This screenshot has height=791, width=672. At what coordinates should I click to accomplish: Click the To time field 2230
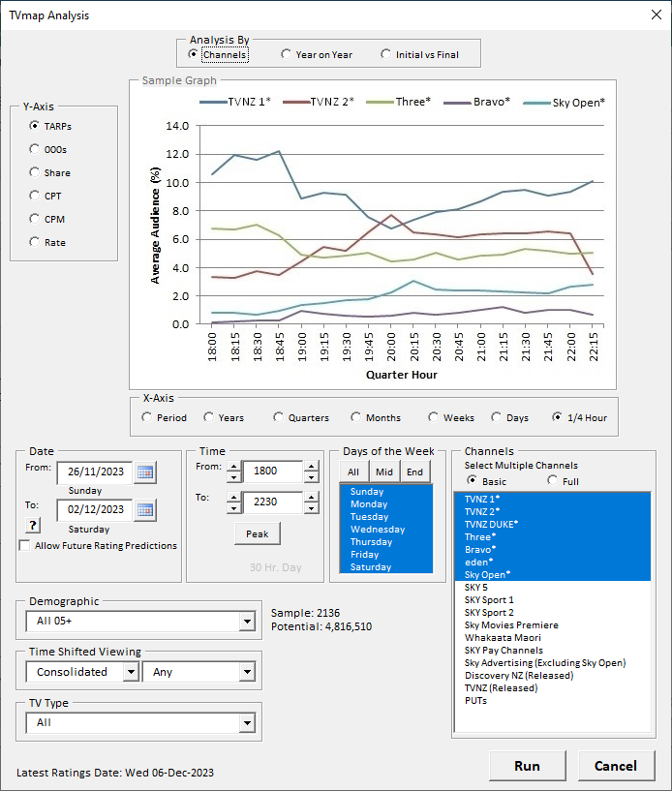pyautogui.click(x=272, y=502)
